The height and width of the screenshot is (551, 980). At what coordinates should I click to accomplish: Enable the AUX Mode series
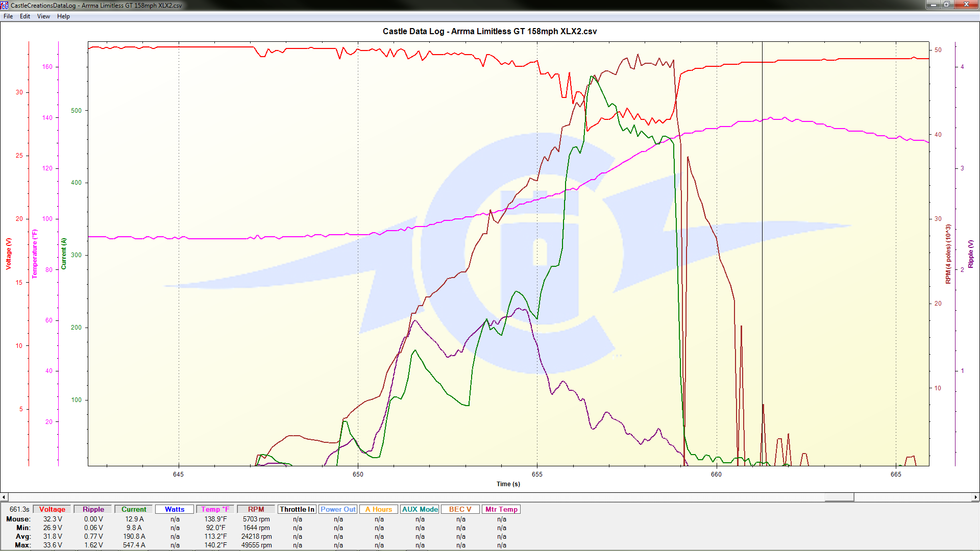(x=420, y=509)
